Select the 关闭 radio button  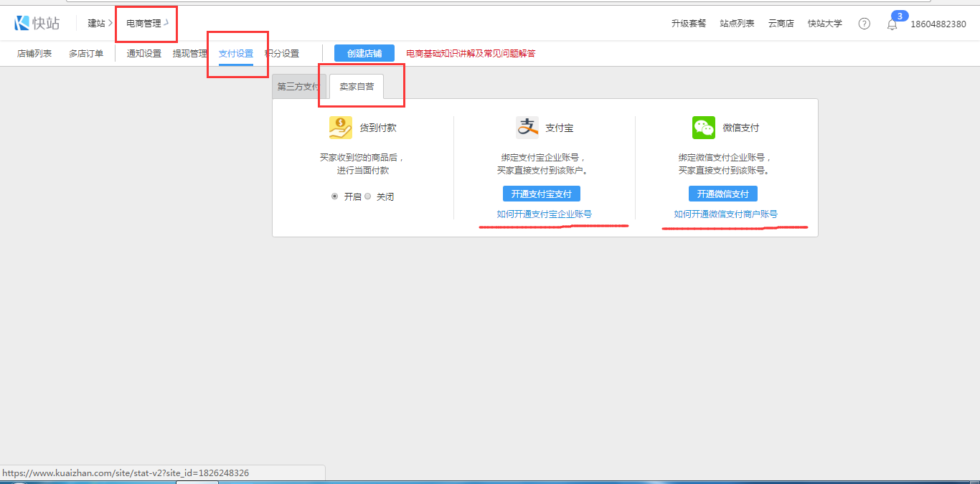tap(368, 196)
